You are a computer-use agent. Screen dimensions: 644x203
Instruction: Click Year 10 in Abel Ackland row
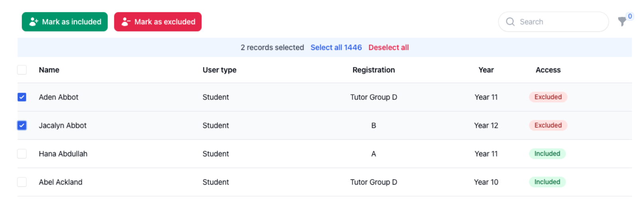click(486, 182)
